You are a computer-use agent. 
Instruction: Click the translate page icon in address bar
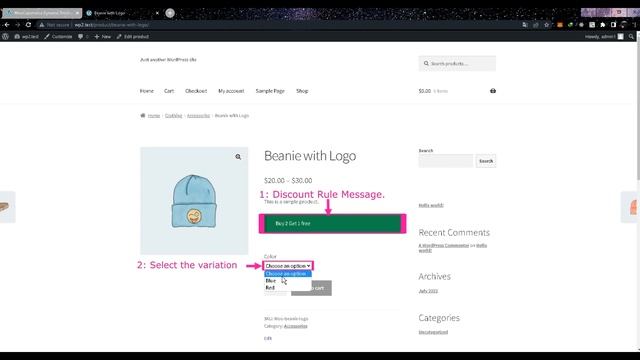point(525,25)
